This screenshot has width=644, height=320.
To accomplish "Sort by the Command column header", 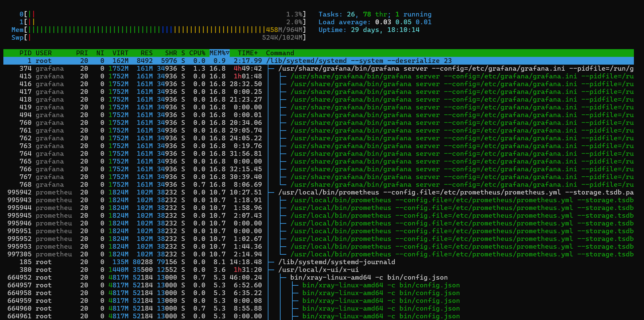I will (280, 53).
